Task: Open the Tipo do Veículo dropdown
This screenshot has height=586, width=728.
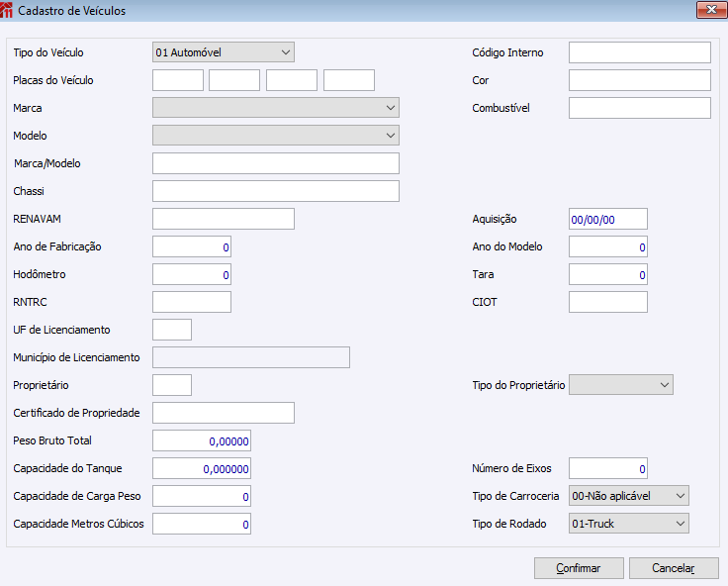Action: (x=224, y=52)
